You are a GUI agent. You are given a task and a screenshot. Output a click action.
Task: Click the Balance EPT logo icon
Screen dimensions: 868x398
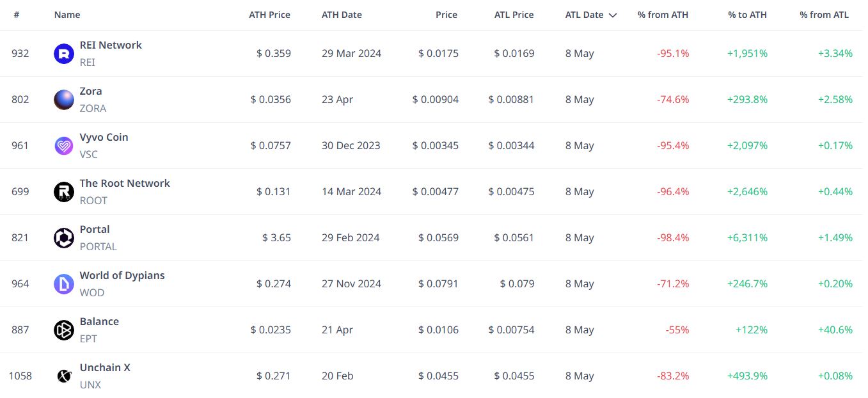[64, 330]
